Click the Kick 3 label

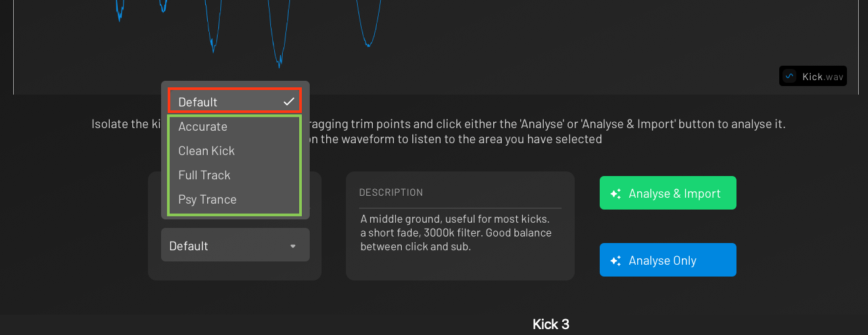[x=550, y=324]
